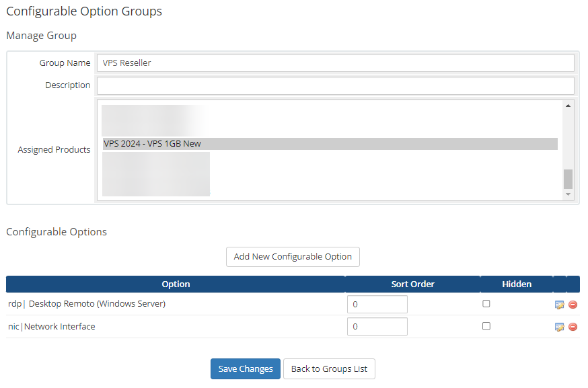The height and width of the screenshot is (388, 588).
Task: Click the Configurable Options heading
Action: (57, 232)
